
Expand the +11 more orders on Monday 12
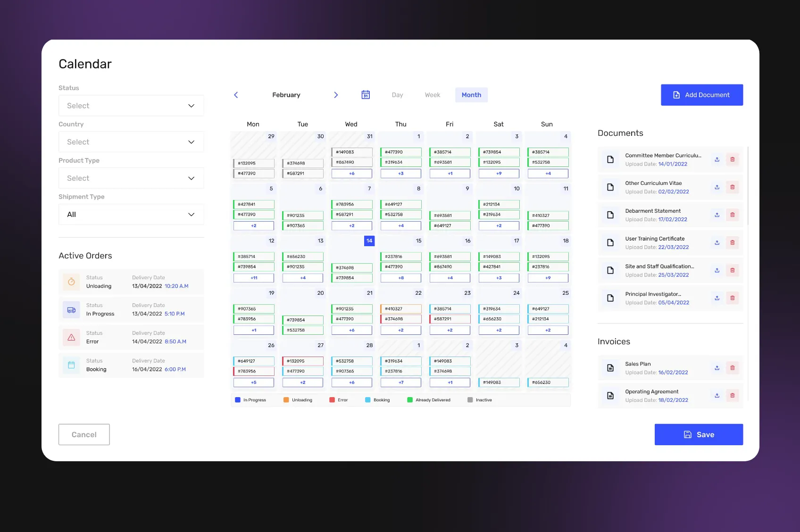pos(254,278)
